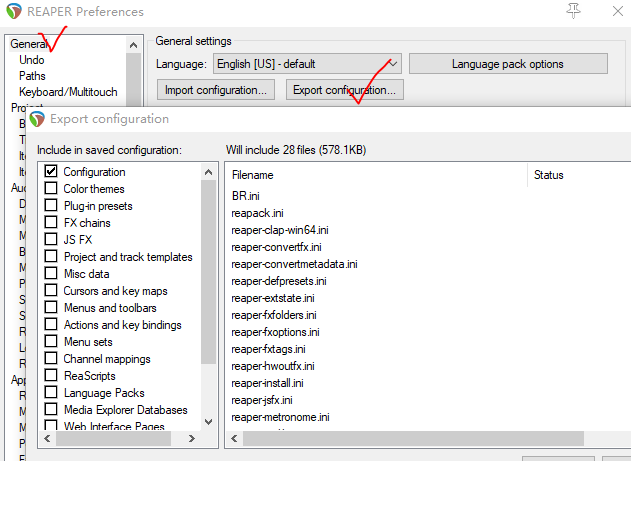Screen dimensions: 631x532
Task: Uncheck the Configuration checkbox
Action: (x=51, y=171)
